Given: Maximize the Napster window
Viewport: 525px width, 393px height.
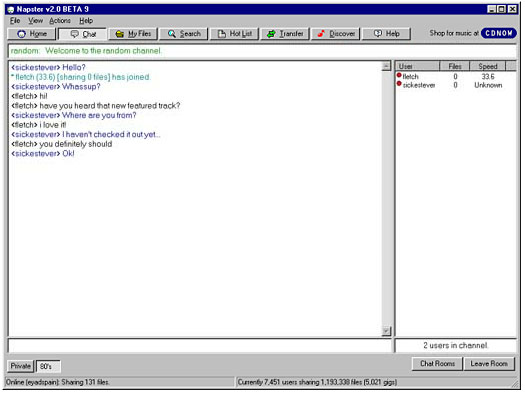Looking at the screenshot, I should (x=501, y=9).
